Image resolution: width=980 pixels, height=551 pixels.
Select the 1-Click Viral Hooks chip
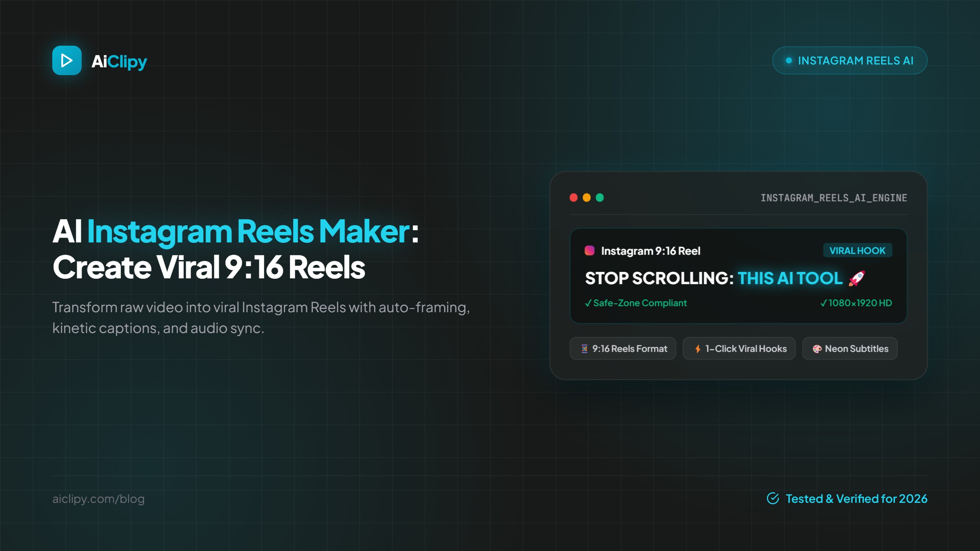tap(739, 349)
